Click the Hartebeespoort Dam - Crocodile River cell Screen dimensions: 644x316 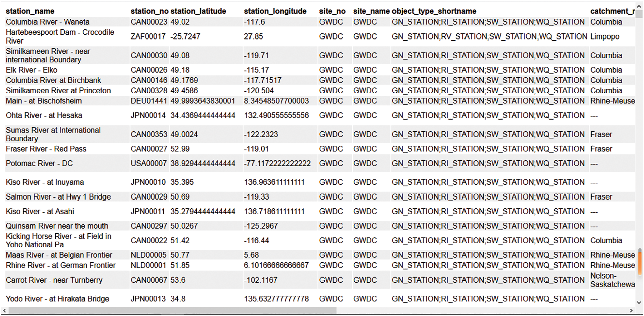point(60,36)
